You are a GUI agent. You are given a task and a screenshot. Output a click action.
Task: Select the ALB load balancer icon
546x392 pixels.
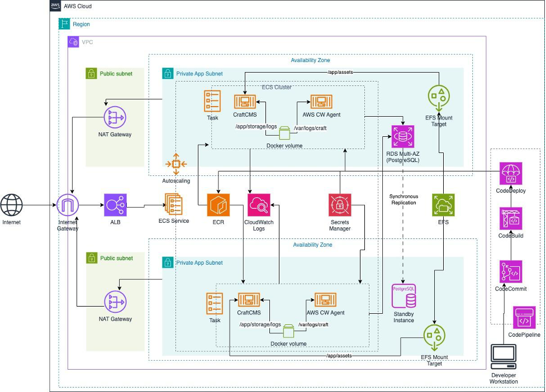pos(115,206)
